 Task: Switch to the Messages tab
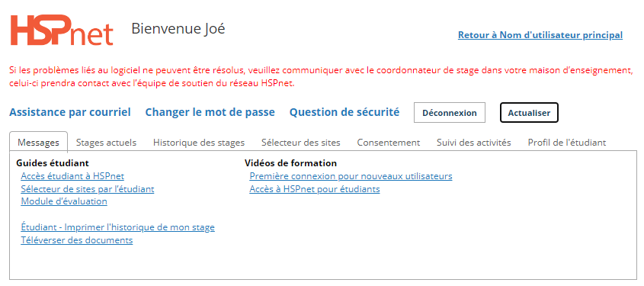tap(38, 143)
